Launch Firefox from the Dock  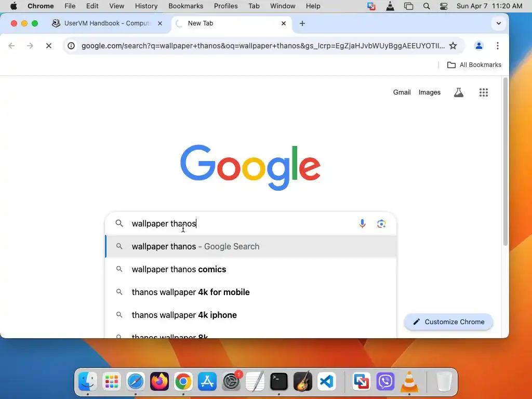(x=159, y=381)
